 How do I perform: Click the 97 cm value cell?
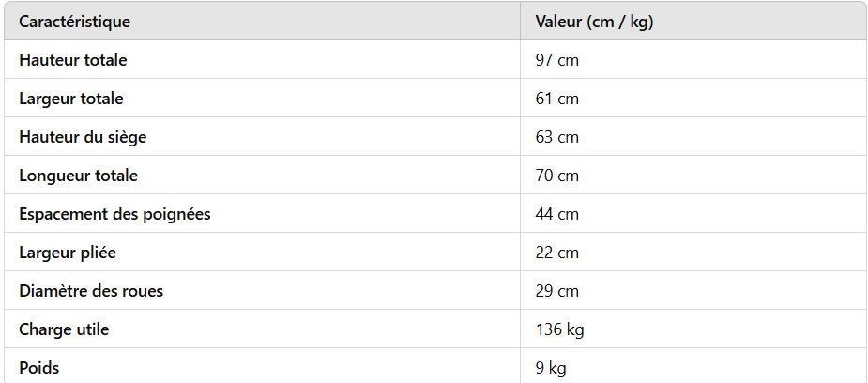click(556, 60)
